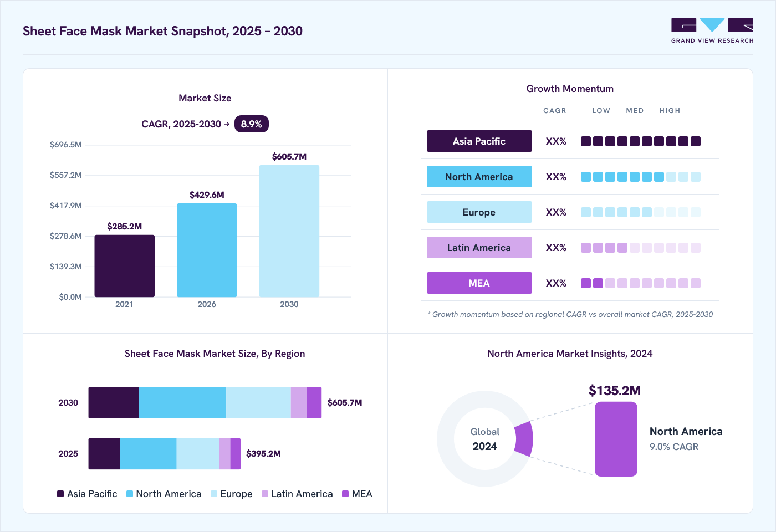Click Latin America legend swatch
Screen dimensions: 776x532
(265, 494)
